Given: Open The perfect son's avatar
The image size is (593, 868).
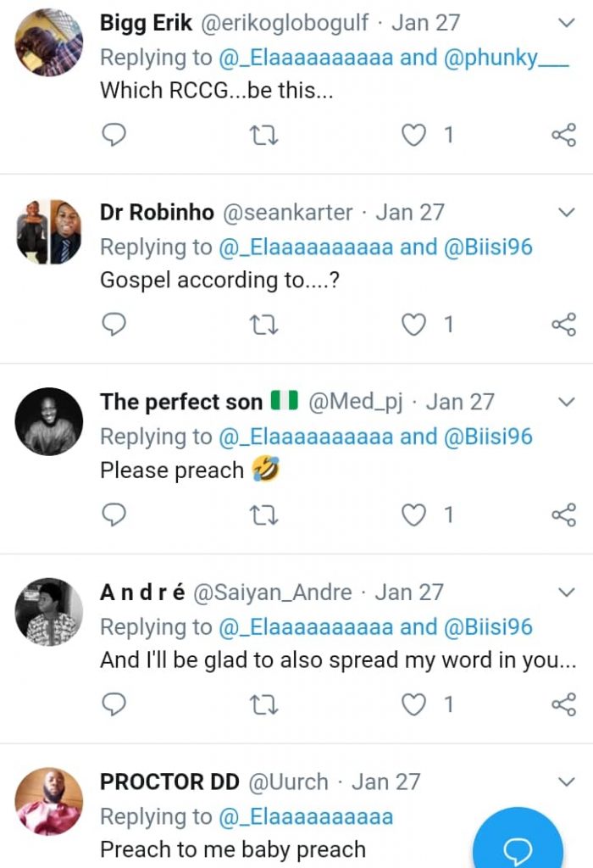Looking at the screenshot, I should [x=49, y=421].
